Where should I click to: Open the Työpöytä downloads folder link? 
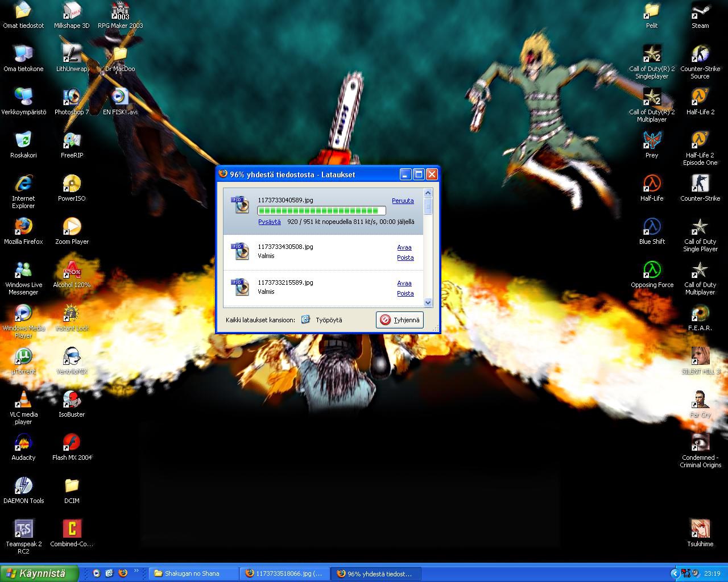(x=329, y=320)
